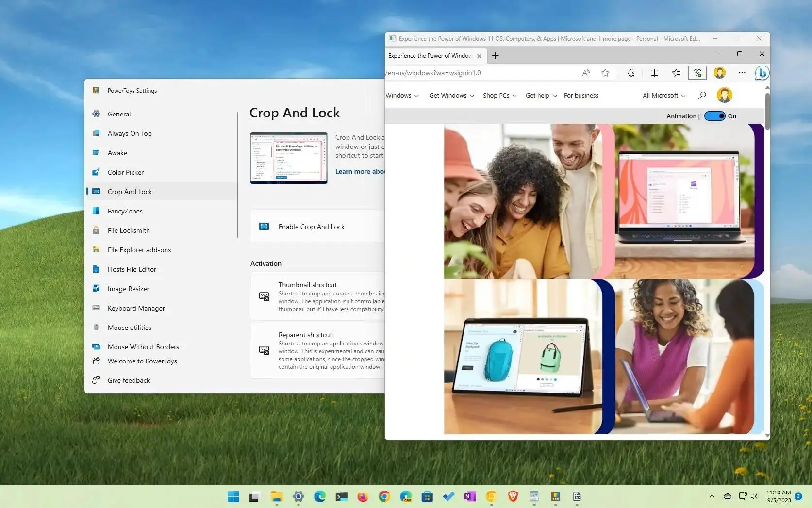The width and height of the screenshot is (812, 508).
Task: Click the Thumbnail shortcut setting
Action: click(318, 296)
